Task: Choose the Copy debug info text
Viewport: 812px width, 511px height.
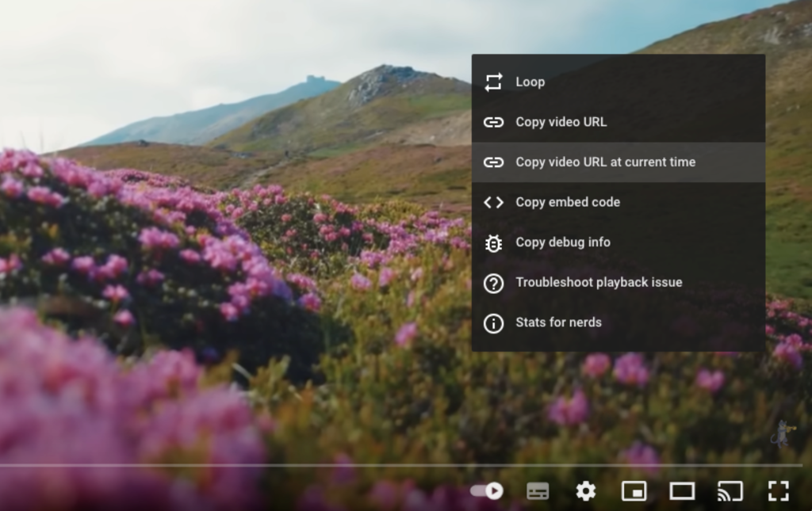Action: pyautogui.click(x=563, y=242)
